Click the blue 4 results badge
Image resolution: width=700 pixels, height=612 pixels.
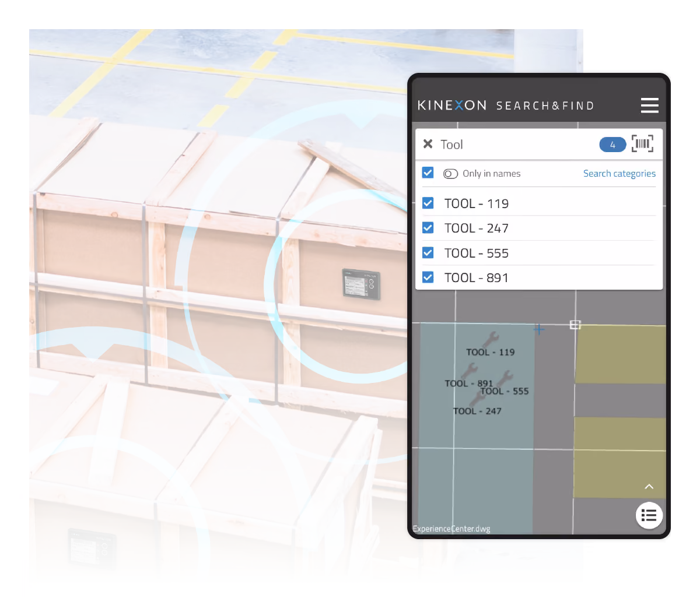[612, 145]
